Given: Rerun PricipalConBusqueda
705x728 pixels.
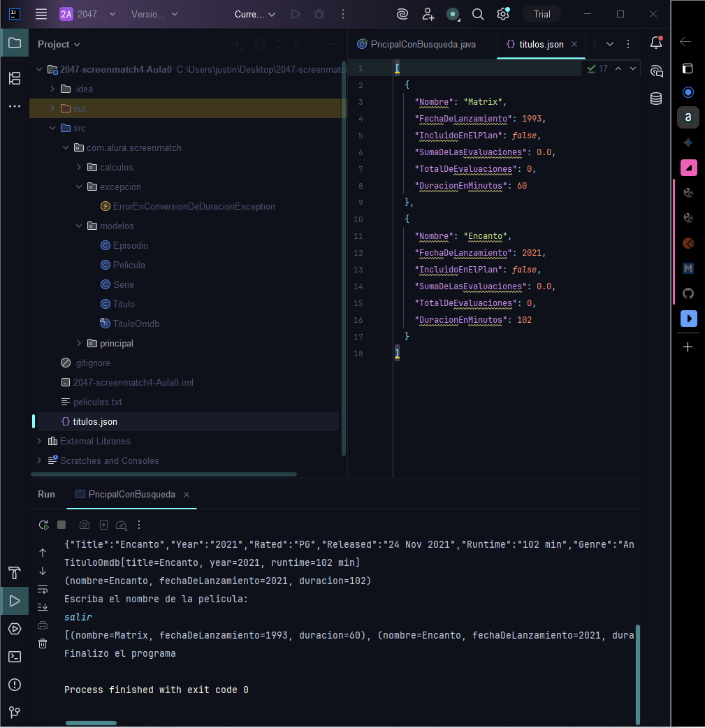Looking at the screenshot, I should coord(43,525).
